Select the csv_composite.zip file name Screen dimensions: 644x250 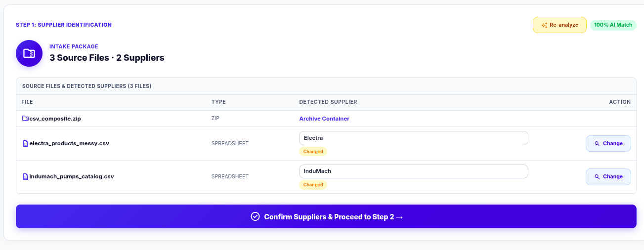pos(55,119)
